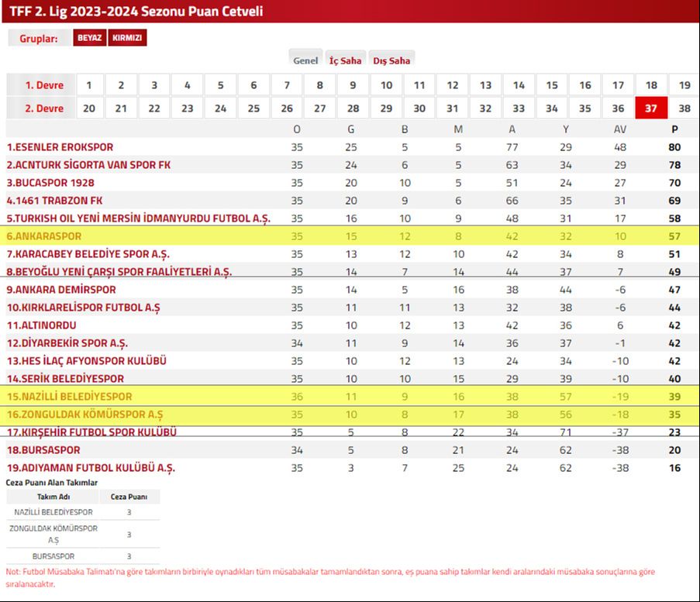Select week 38 in 2. Devre

684,108
